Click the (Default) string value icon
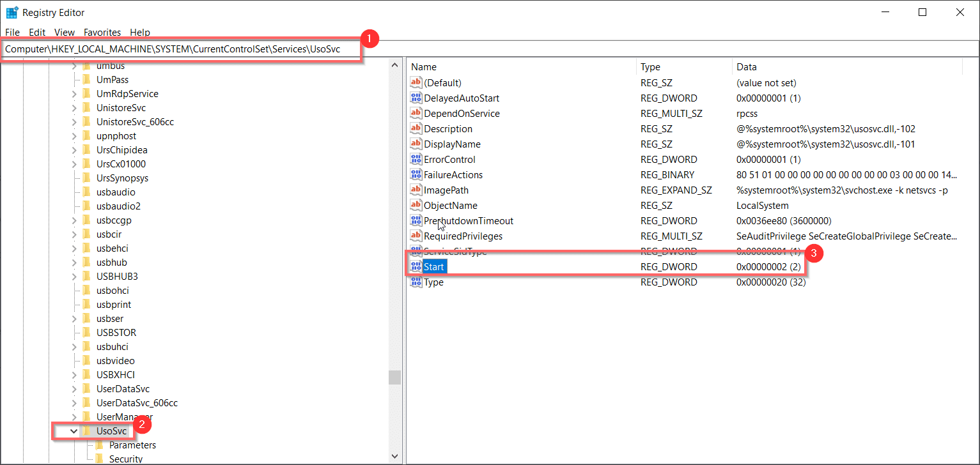Viewport: 980px width, 465px height. click(416, 83)
